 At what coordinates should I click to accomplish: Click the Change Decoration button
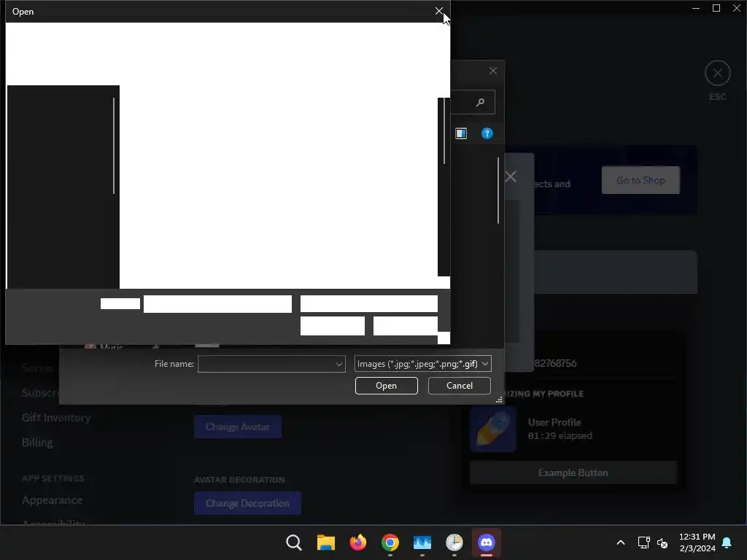(x=247, y=503)
